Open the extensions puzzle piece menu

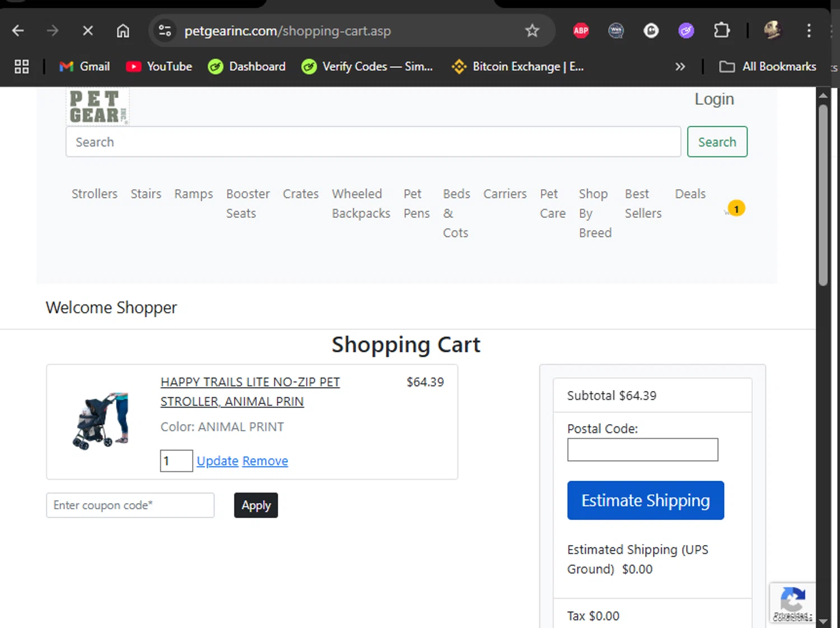point(722,30)
